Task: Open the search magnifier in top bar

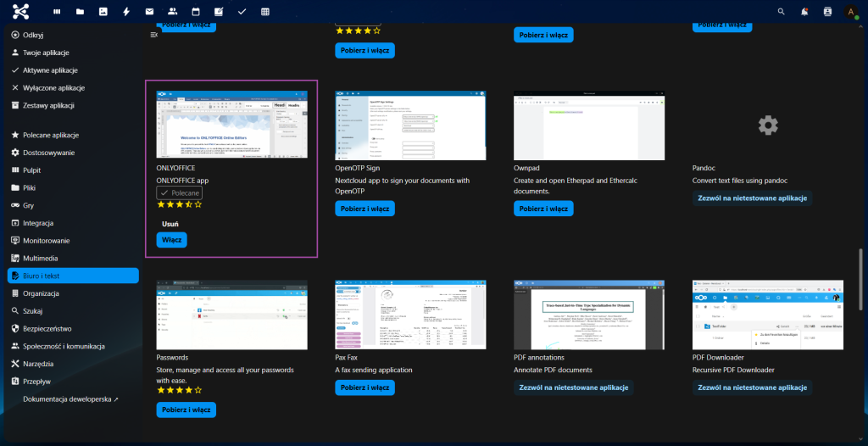Action: pyautogui.click(x=781, y=12)
